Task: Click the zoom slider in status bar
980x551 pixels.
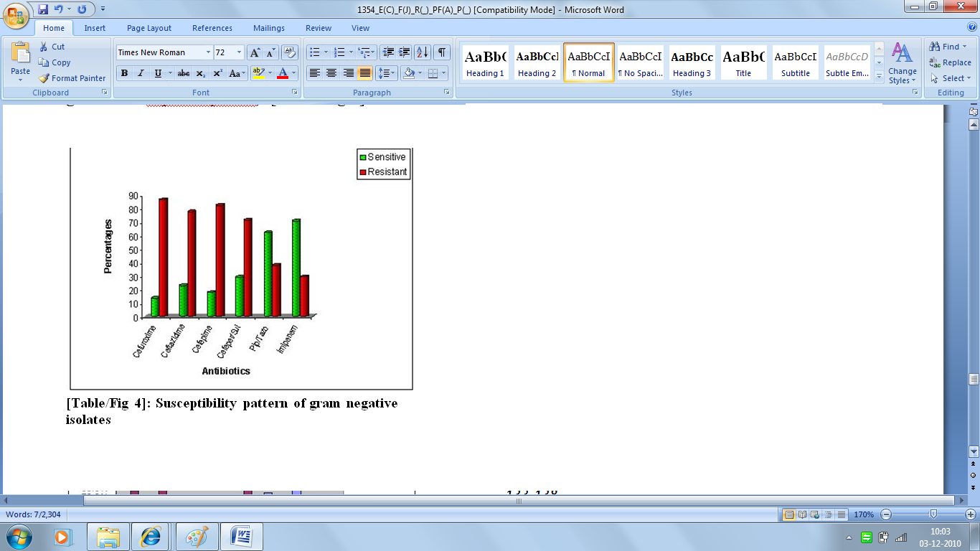Action: (x=933, y=514)
